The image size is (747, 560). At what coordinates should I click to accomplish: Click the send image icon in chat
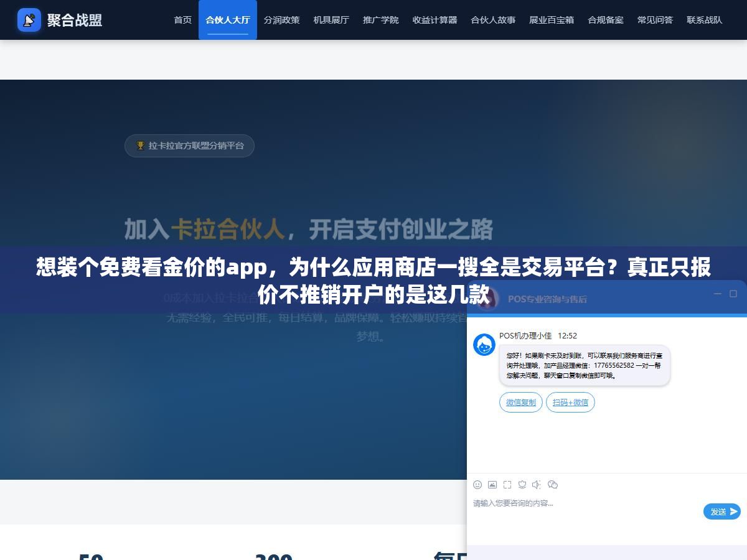(x=492, y=485)
